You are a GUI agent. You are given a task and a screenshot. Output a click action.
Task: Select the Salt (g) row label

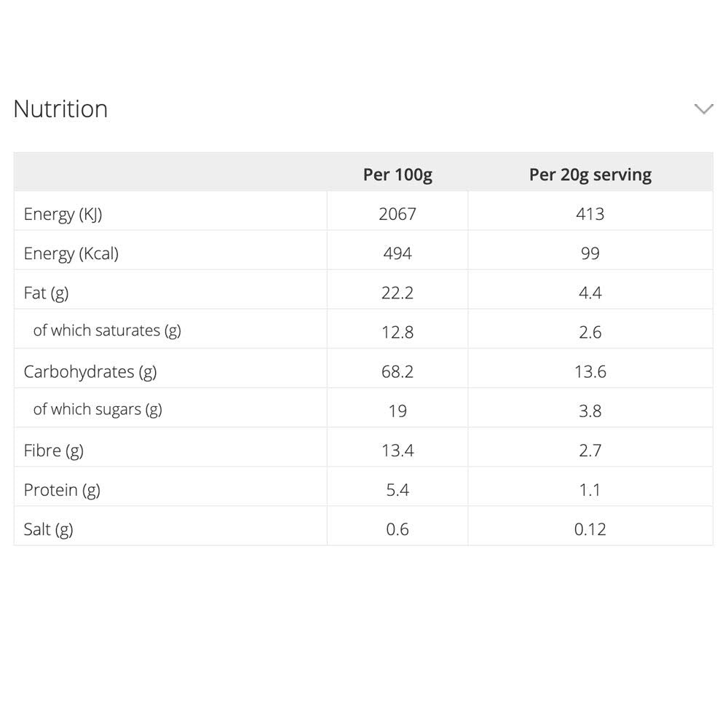point(48,529)
